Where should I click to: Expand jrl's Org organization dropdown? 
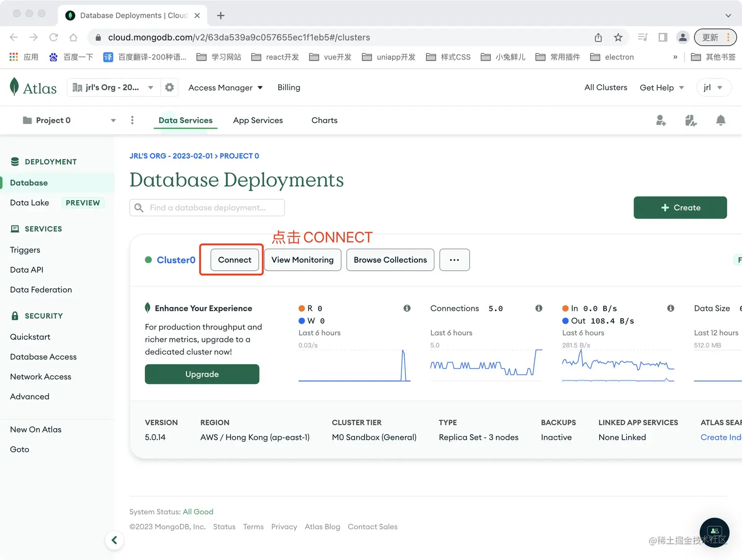[112, 87]
